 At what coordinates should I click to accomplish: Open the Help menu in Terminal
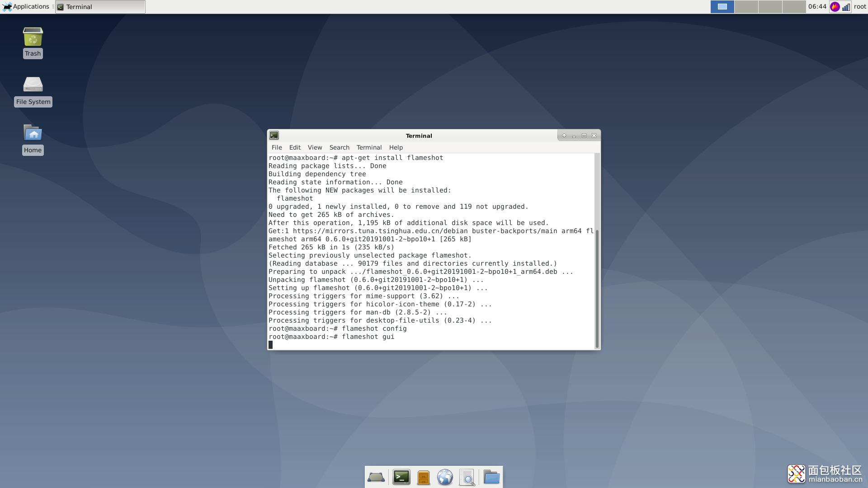coord(396,147)
